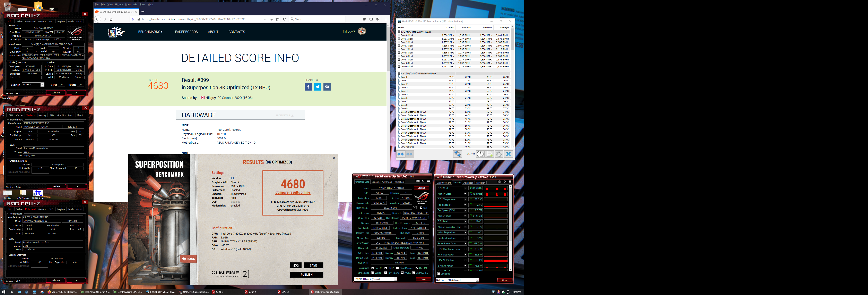Bookmark this page with star icon
This screenshot has height=295, width=868.
[x=277, y=19]
